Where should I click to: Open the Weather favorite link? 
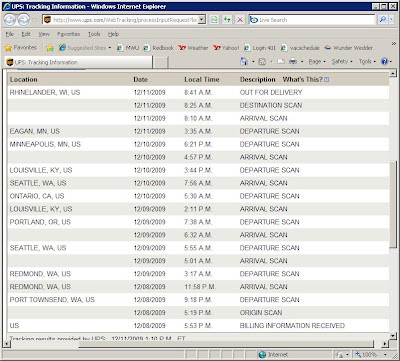tap(193, 48)
